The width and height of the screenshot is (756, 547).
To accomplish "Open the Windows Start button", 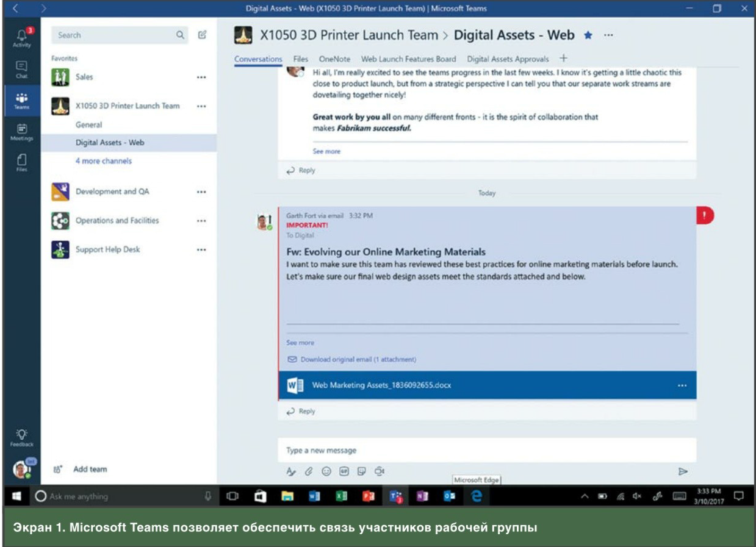I will coord(16,496).
